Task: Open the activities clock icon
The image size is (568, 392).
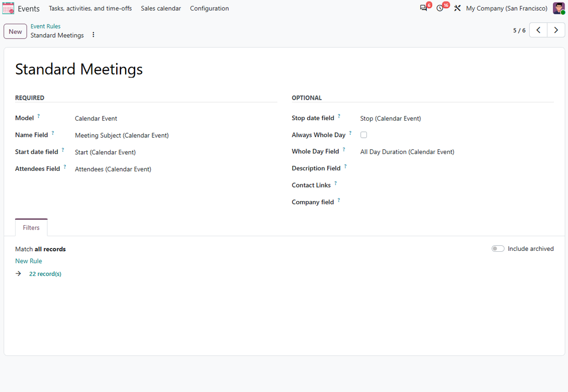Action: click(440, 8)
